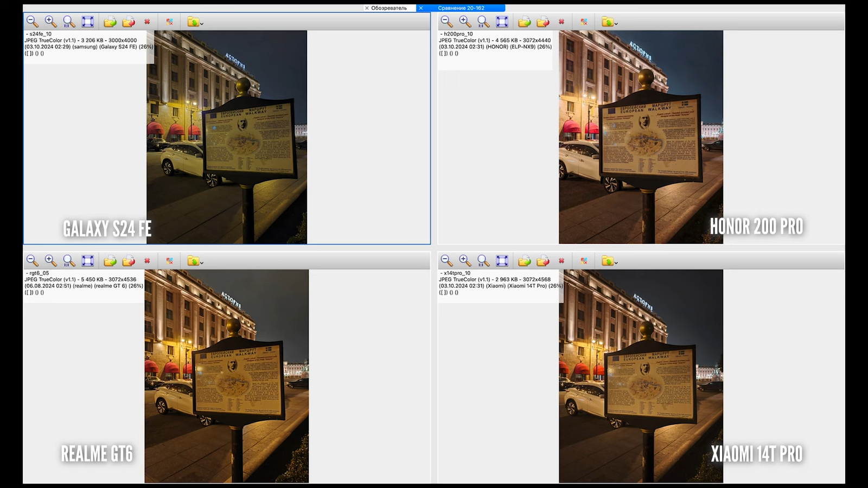Click red-arrow move folder icon in Honor panel
Image resolution: width=868 pixels, height=488 pixels.
pos(542,22)
